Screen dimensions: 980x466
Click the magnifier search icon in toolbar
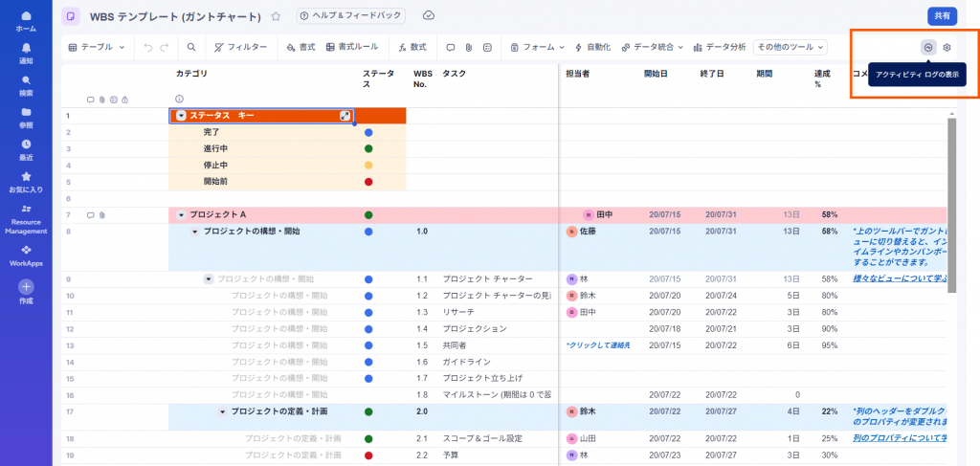point(191,47)
